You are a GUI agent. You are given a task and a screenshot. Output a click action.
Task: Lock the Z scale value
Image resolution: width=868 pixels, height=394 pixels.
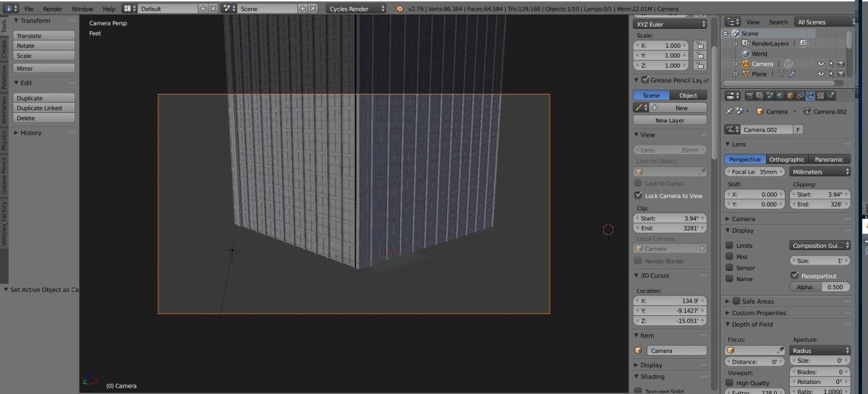(699, 65)
